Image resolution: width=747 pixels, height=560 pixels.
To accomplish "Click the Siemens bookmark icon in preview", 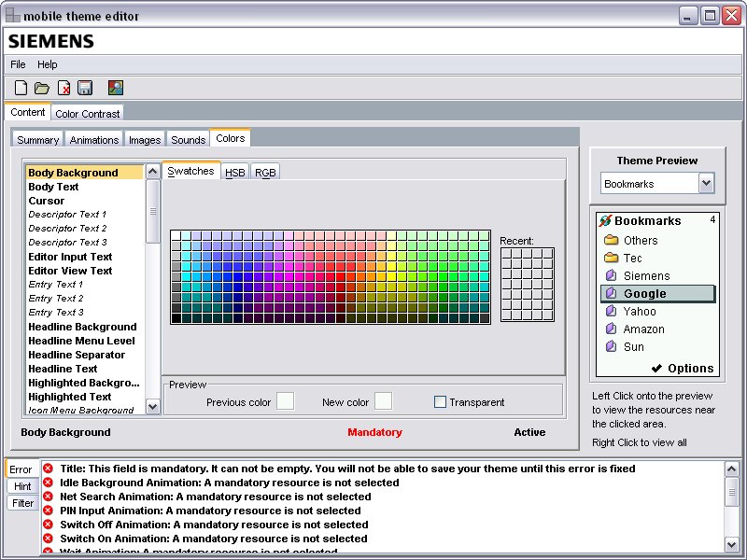I will point(612,275).
